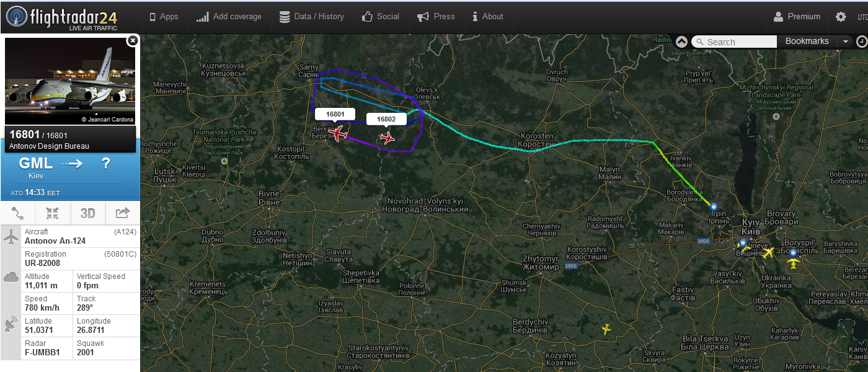Open the 3D view button
This screenshot has width=868, height=372.
coord(87,213)
